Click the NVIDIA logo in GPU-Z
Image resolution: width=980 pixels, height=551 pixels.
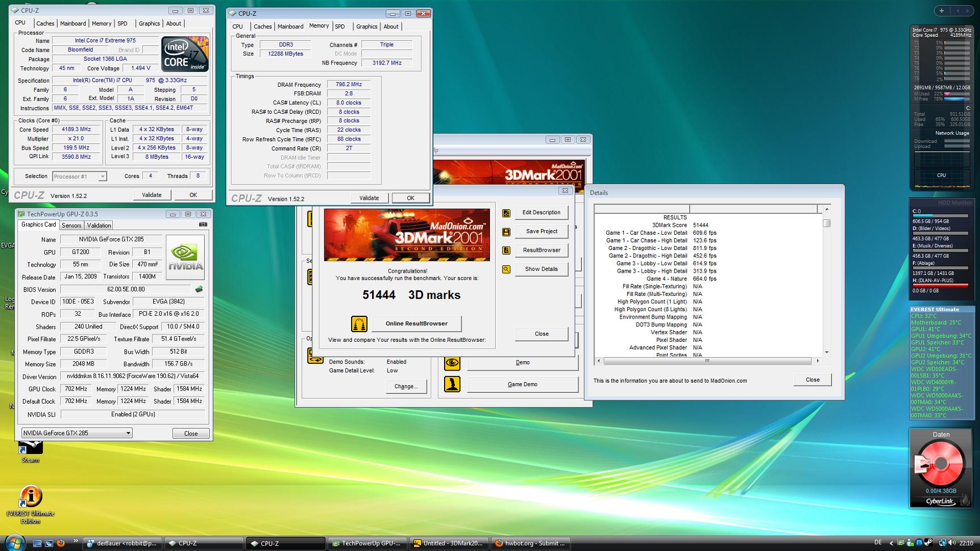185,257
